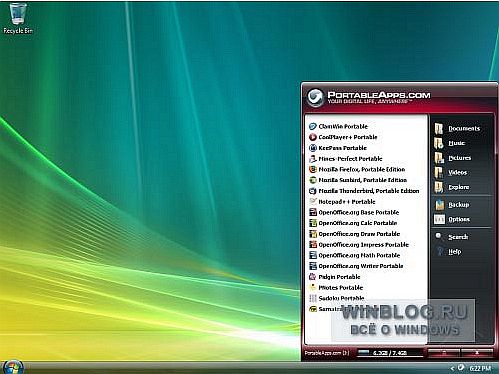Click the PortableApps.com title text
Screen dimensions: 499x374
[x=379, y=95]
